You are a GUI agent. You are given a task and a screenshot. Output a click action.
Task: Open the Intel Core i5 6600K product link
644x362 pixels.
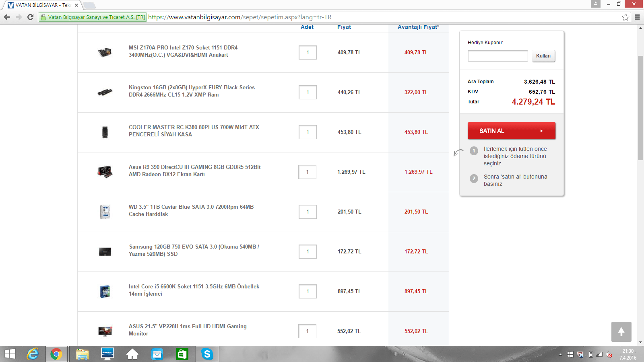(194, 290)
